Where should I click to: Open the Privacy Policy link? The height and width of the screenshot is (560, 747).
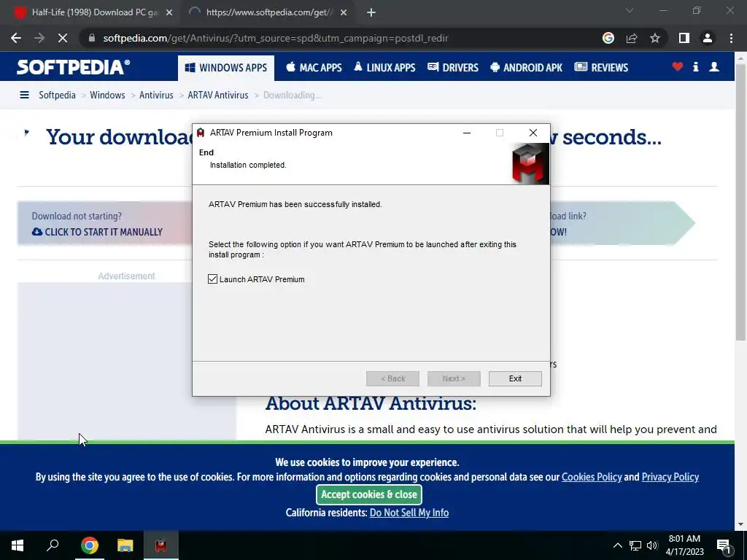coord(670,477)
